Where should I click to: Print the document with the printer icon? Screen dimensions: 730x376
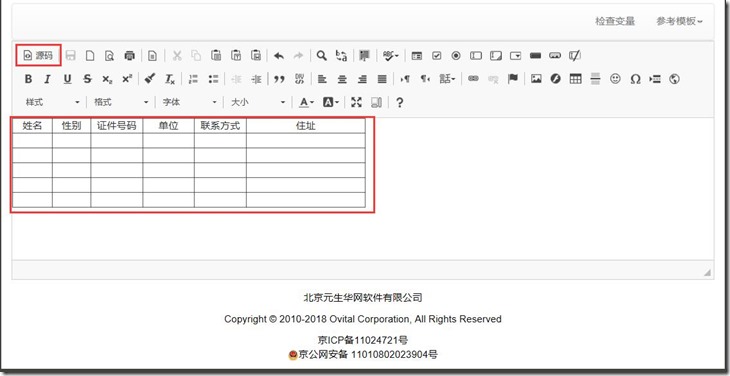129,56
